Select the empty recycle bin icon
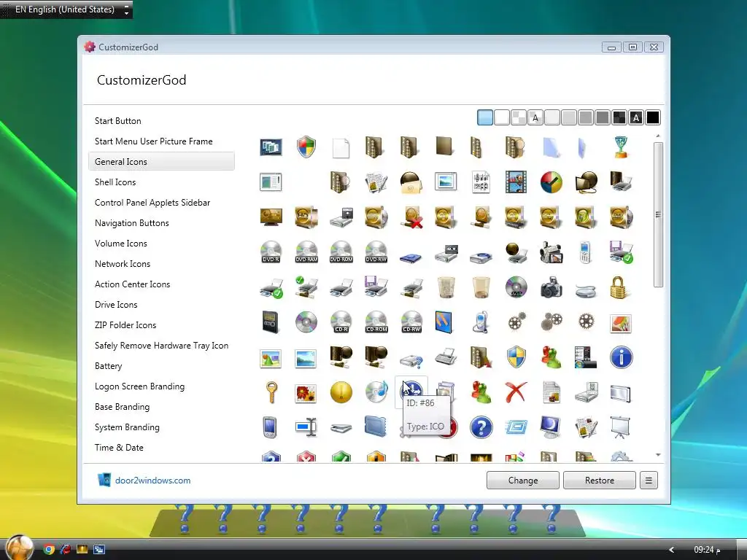747x560 pixels. [x=481, y=287]
